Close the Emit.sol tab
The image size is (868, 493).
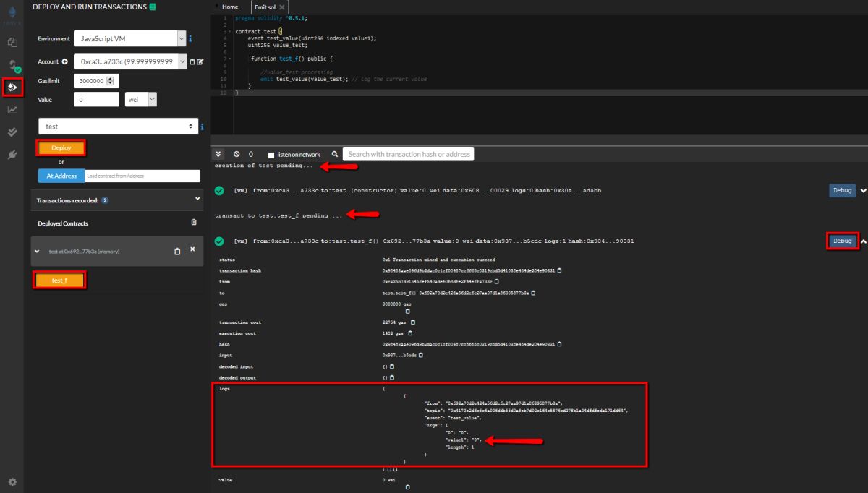282,7
